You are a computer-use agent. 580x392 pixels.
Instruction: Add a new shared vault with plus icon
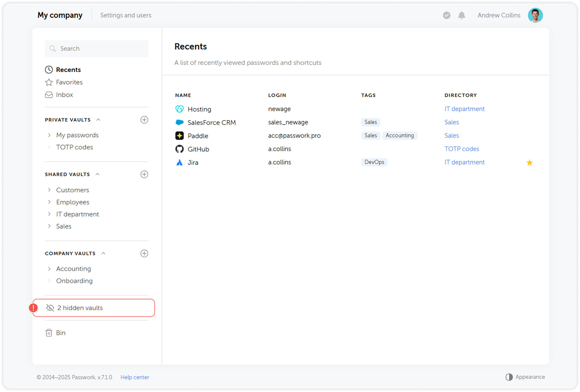click(x=144, y=174)
